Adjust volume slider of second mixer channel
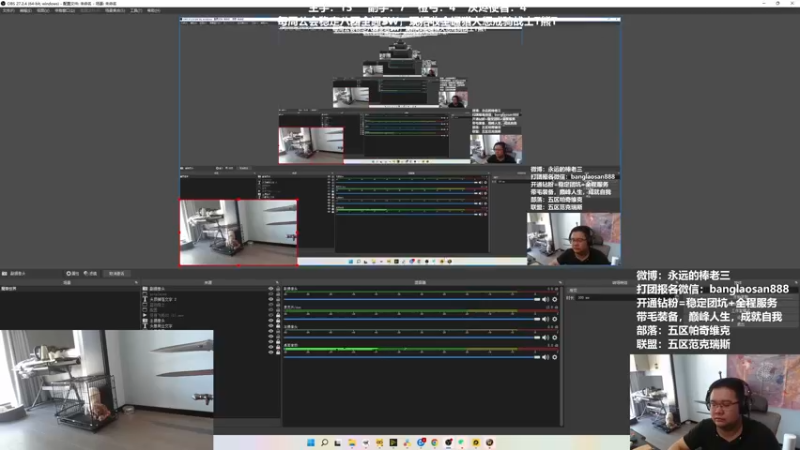Screen dimensions: 800x450 tap(412, 319)
